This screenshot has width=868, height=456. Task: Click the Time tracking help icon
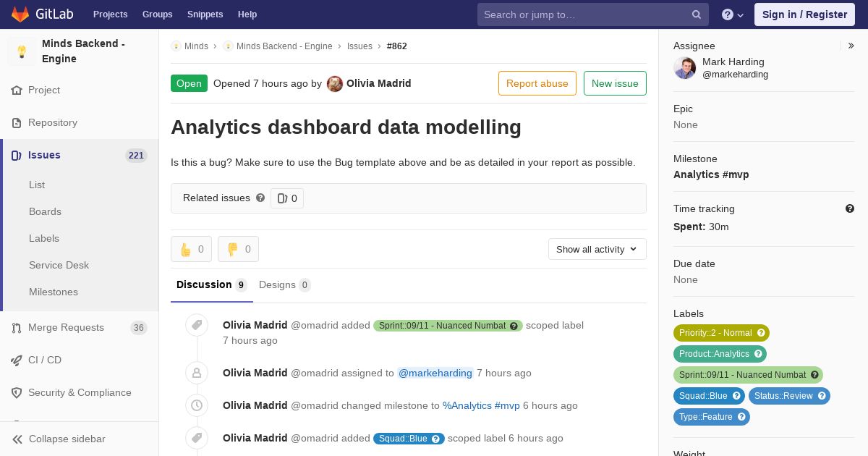tap(850, 208)
